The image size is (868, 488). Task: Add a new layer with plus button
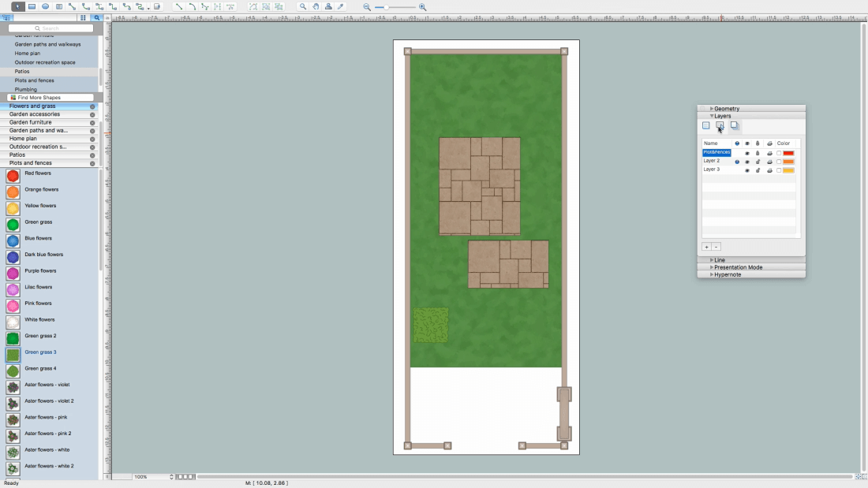706,247
